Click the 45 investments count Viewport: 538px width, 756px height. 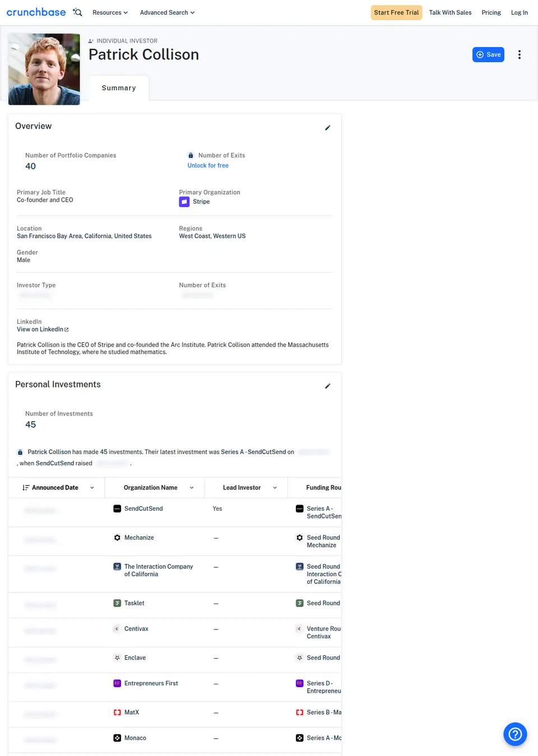31,424
